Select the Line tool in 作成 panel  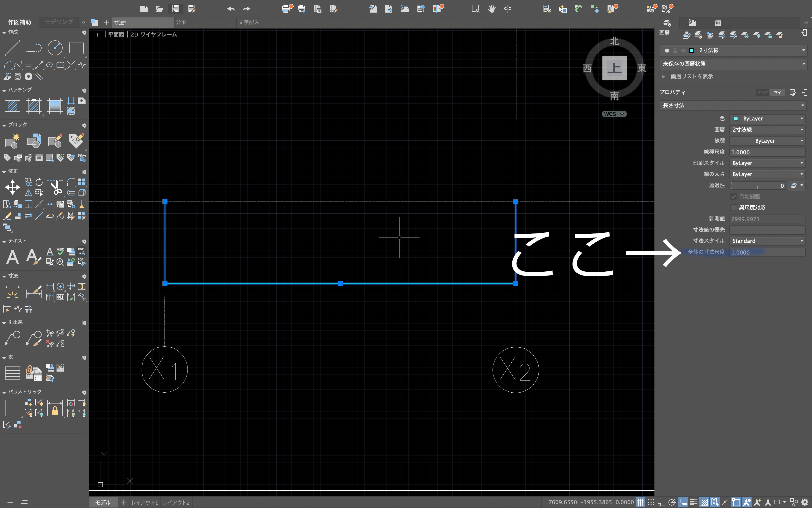point(12,48)
